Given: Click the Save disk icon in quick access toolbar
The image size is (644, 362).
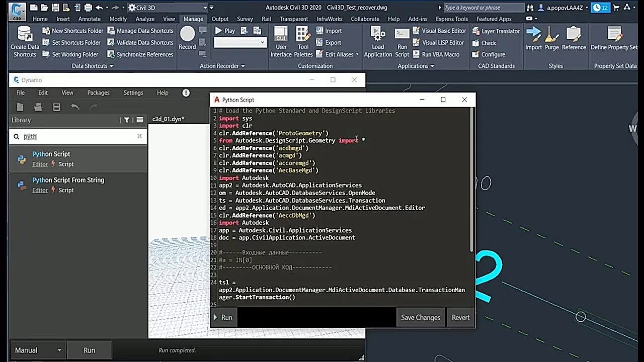Looking at the screenshot, I should (55, 8).
